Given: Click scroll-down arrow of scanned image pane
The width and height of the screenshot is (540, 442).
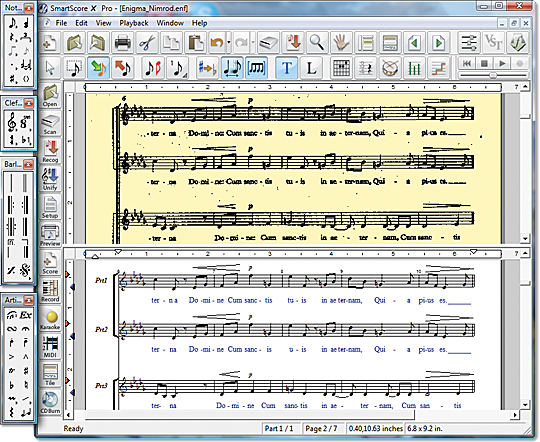Looking at the screenshot, I should tap(525, 238).
